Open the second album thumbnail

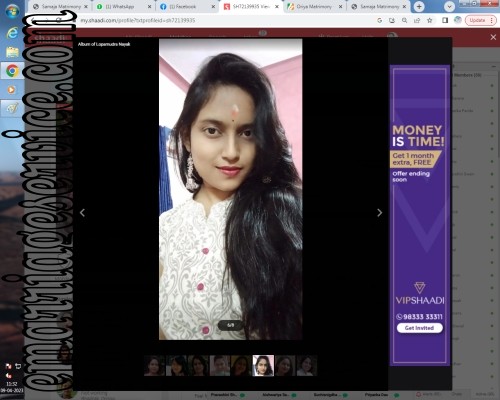point(176,366)
